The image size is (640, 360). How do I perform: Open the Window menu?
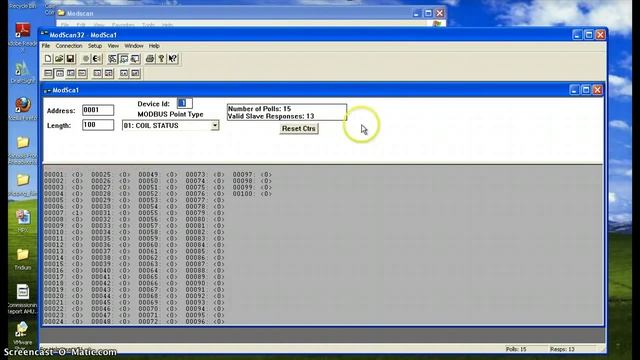[x=134, y=46]
